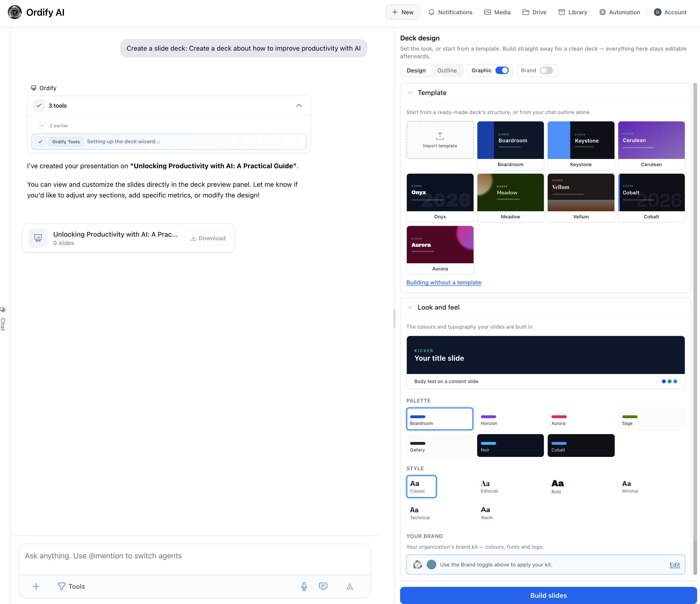Open Account avatar D
The image size is (700, 604).
(657, 13)
